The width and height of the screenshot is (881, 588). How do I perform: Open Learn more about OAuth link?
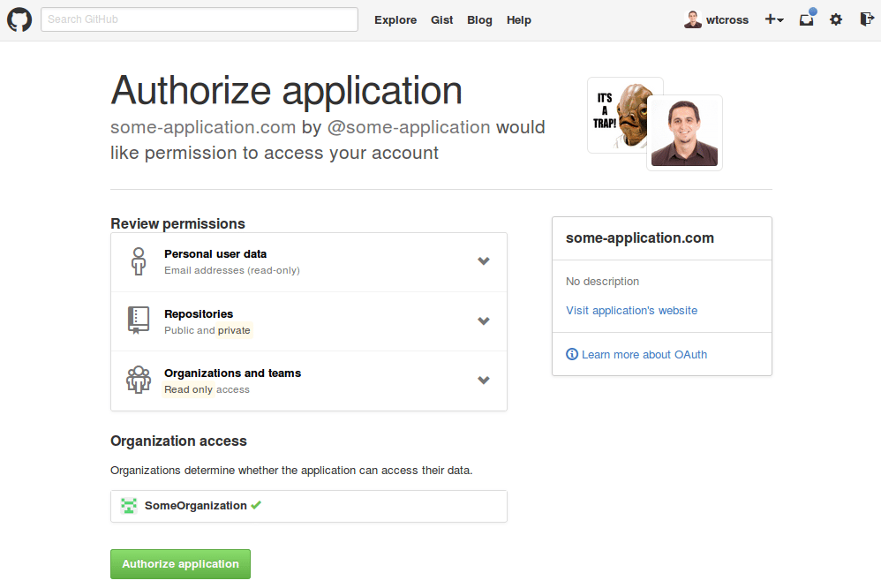click(644, 355)
